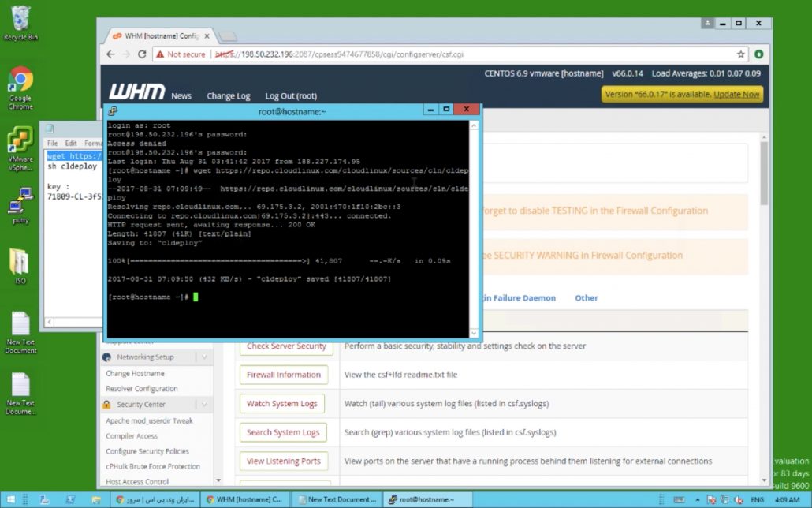
Task: Launch the putty desktop shortcut
Action: pyautogui.click(x=20, y=207)
